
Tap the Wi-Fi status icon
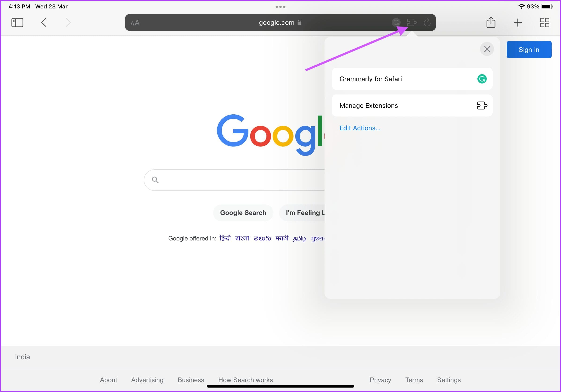(x=521, y=7)
